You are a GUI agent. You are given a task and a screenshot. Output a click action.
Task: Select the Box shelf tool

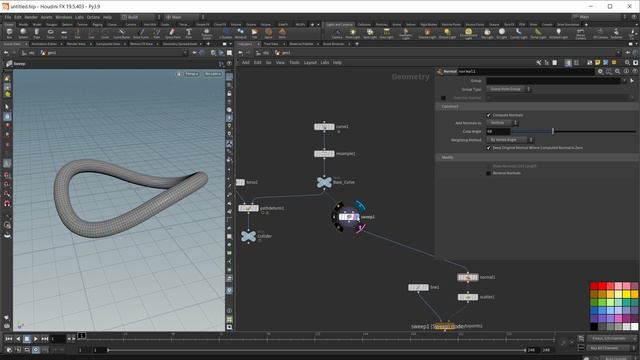pyautogui.click(x=9, y=33)
